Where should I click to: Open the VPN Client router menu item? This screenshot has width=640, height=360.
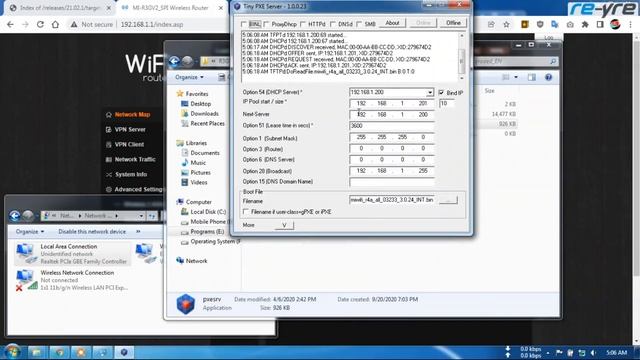tap(129, 144)
